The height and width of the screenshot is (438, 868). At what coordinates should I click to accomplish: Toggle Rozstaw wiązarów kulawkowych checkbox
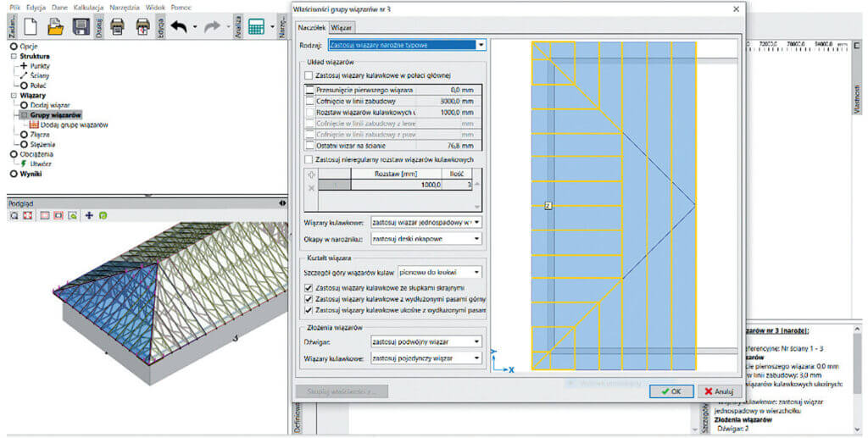(310, 113)
